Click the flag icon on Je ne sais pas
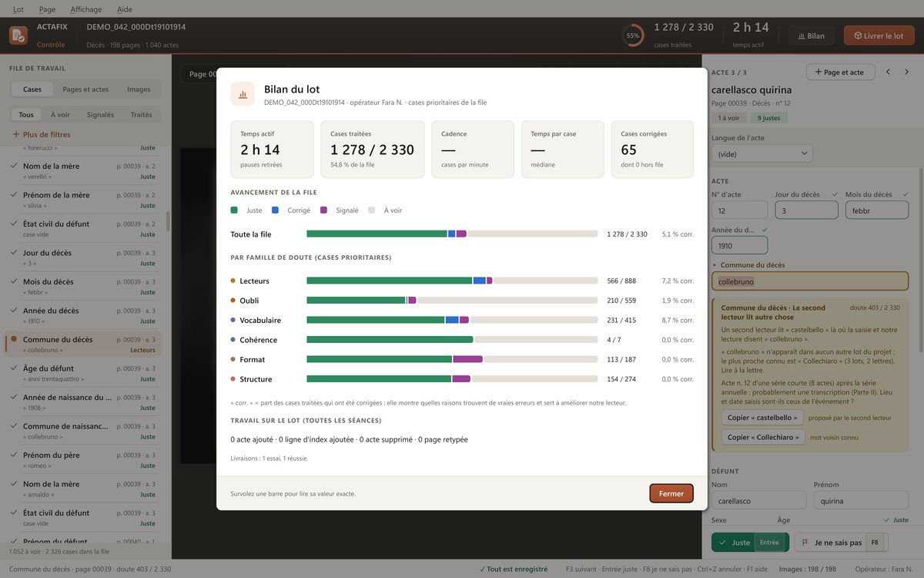 coord(805,543)
